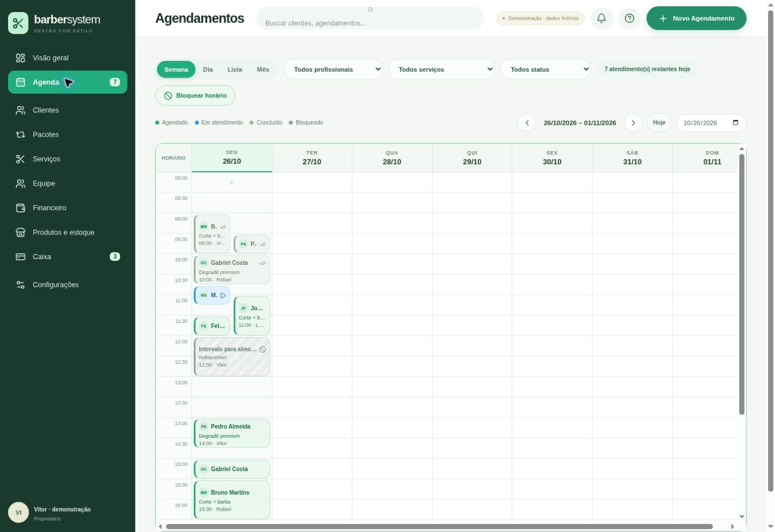Click the Agenda badge showing 7
The height and width of the screenshot is (532, 775).
(115, 82)
